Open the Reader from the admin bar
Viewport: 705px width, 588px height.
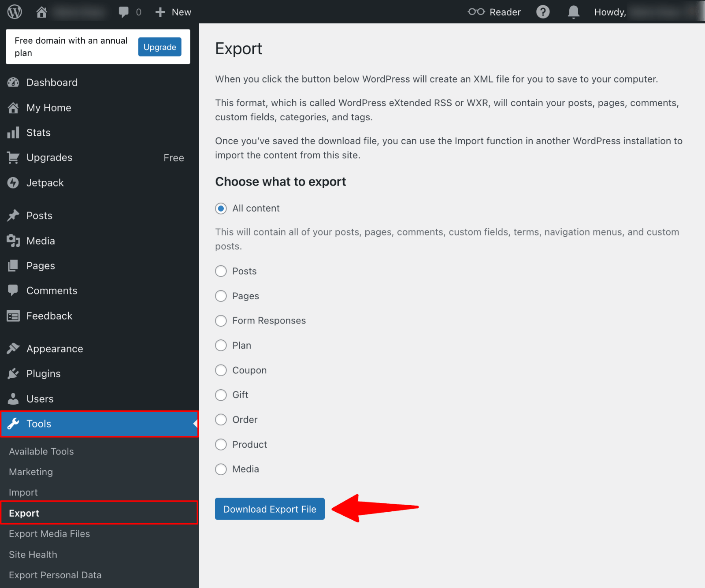point(493,12)
